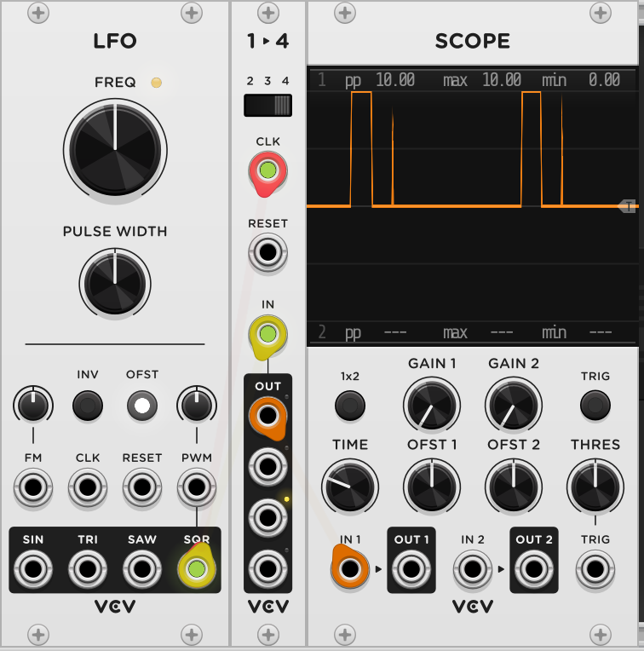The width and height of the screenshot is (644, 651).
Task: Click the scope waveform display
Action: pos(473,206)
